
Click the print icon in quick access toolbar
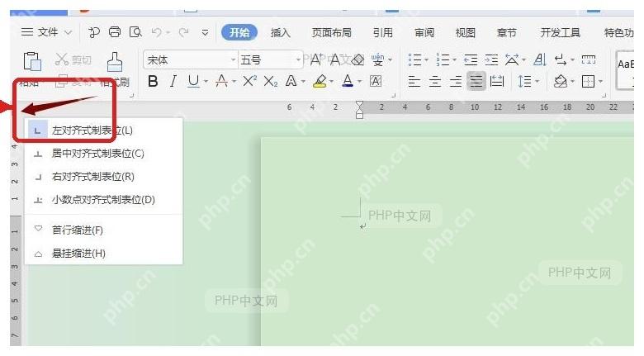[115, 32]
